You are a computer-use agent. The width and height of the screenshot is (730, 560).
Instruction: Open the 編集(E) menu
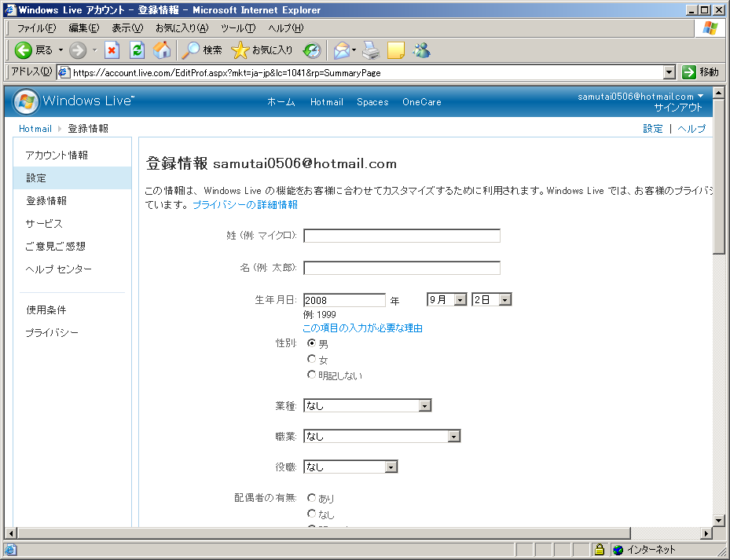point(84,28)
